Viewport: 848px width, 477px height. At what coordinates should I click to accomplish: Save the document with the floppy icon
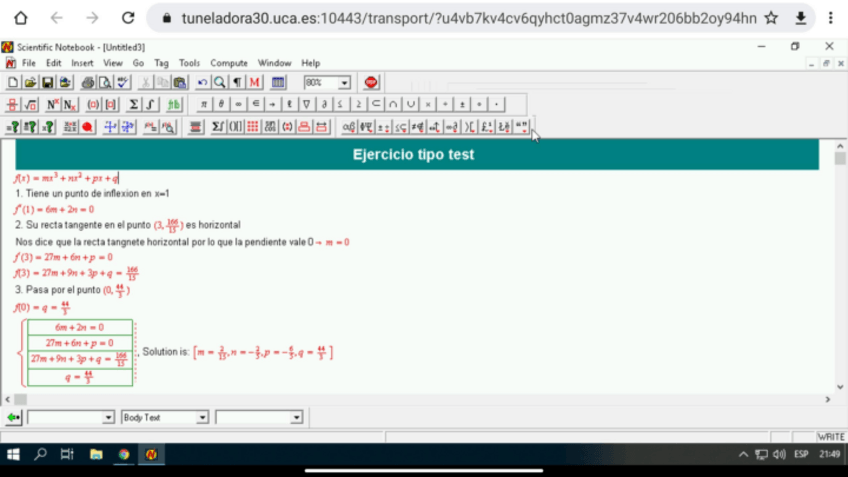[x=48, y=82]
